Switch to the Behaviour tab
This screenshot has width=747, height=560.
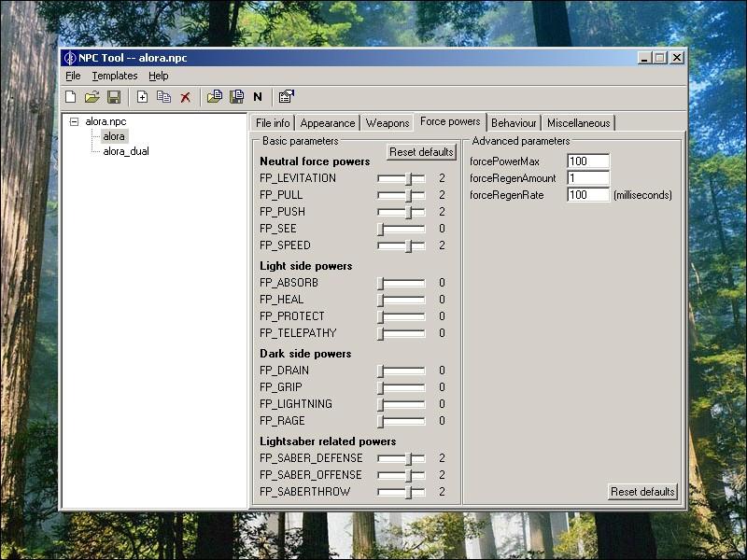click(x=514, y=123)
